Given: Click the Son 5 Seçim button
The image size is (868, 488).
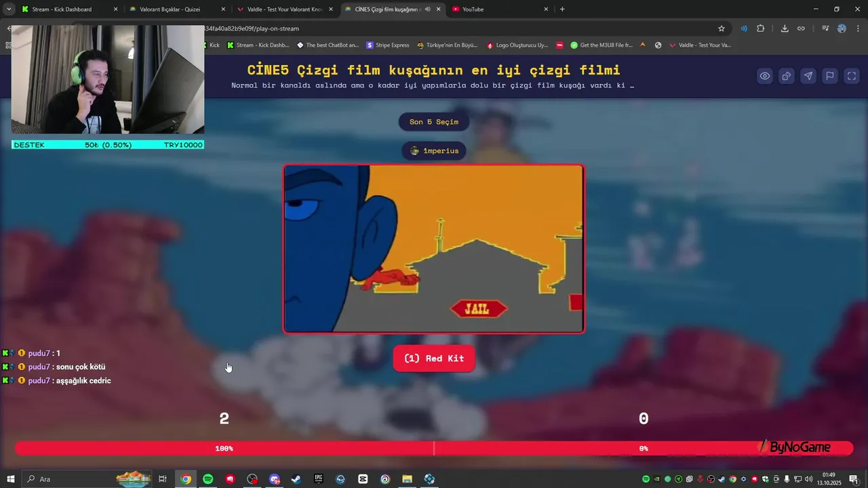Looking at the screenshot, I should pos(434,122).
